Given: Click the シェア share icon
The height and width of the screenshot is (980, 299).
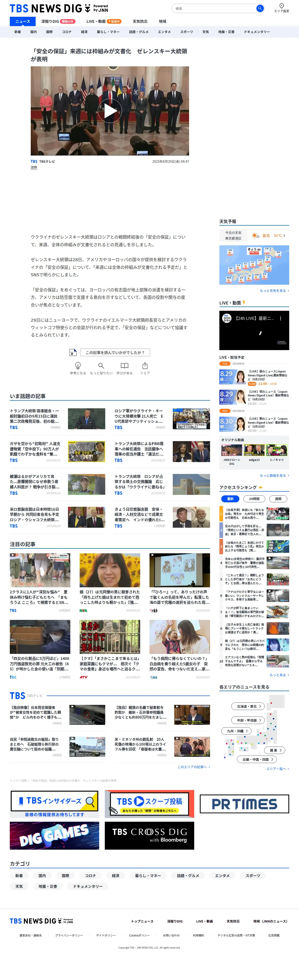Looking at the screenshot, I should pos(145,366).
